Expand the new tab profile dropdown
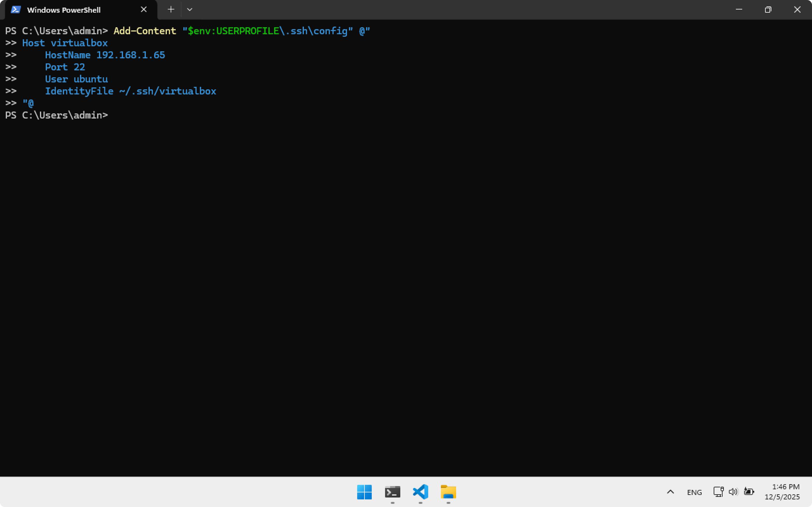This screenshot has height=507, width=812. (190, 10)
